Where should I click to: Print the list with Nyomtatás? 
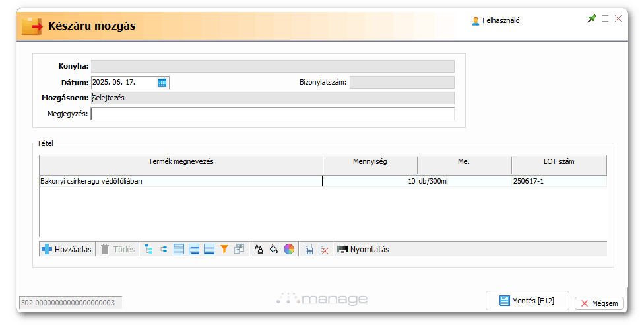coord(363,250)
